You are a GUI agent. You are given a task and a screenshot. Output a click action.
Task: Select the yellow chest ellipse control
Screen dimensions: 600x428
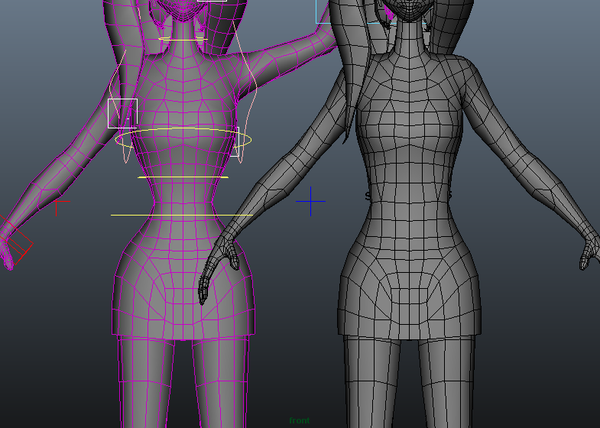click(x=183, y=138)
